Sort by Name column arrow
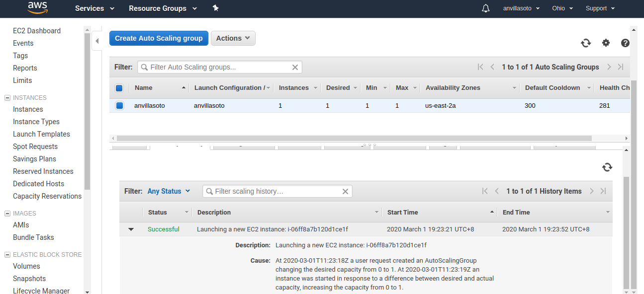 (x=184, y=88)
